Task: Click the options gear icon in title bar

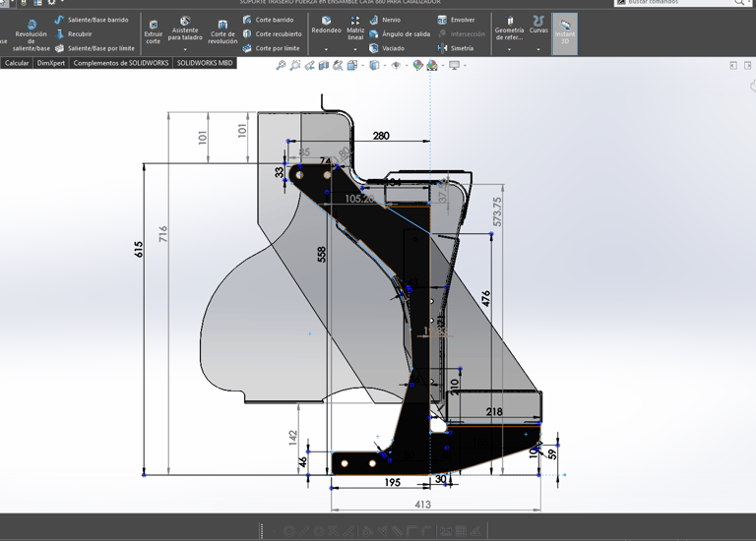Action: (x=51, y=2)
